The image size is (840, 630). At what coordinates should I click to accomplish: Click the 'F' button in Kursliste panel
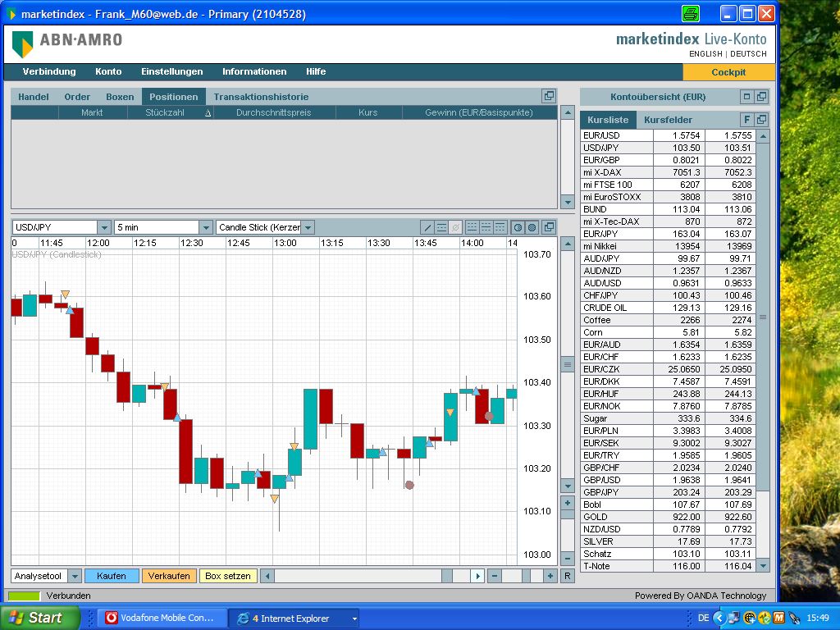pos(746,120)
